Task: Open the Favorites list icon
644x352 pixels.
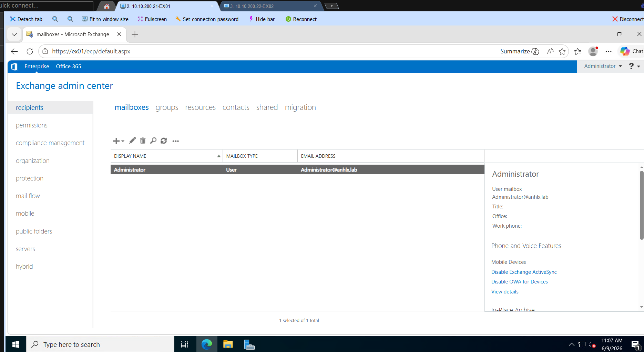Action: pyautogui.click(x=578, y=51)
